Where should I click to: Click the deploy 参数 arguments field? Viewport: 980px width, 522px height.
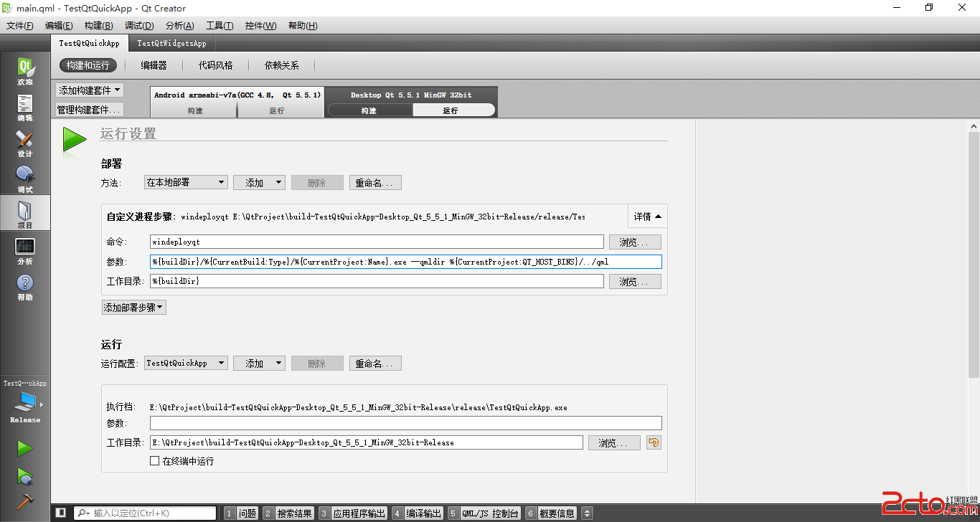[x=406, y=262]
